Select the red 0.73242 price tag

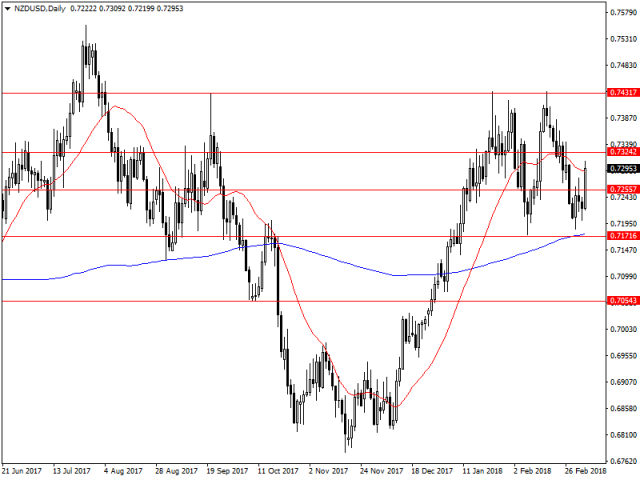tap(622, 153)
